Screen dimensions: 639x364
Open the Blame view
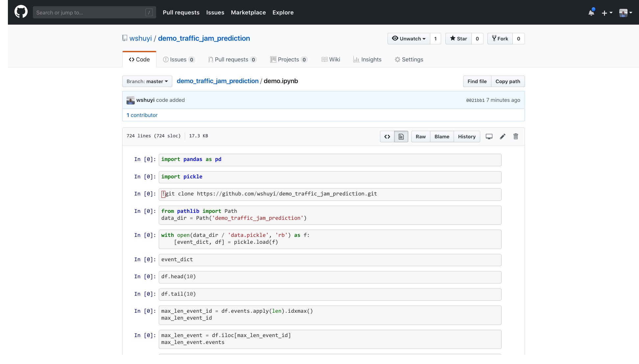(x=442, y=137)
